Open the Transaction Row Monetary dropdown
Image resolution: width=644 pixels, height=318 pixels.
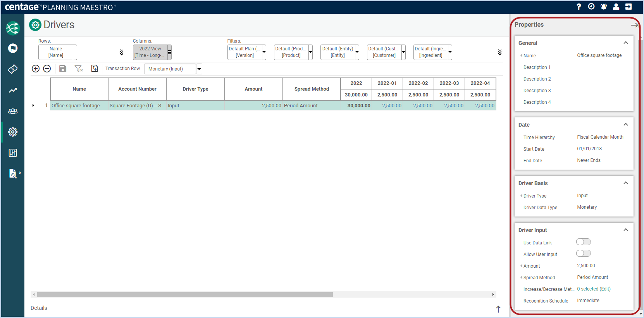pyautogui.click(x=199, y=69)
